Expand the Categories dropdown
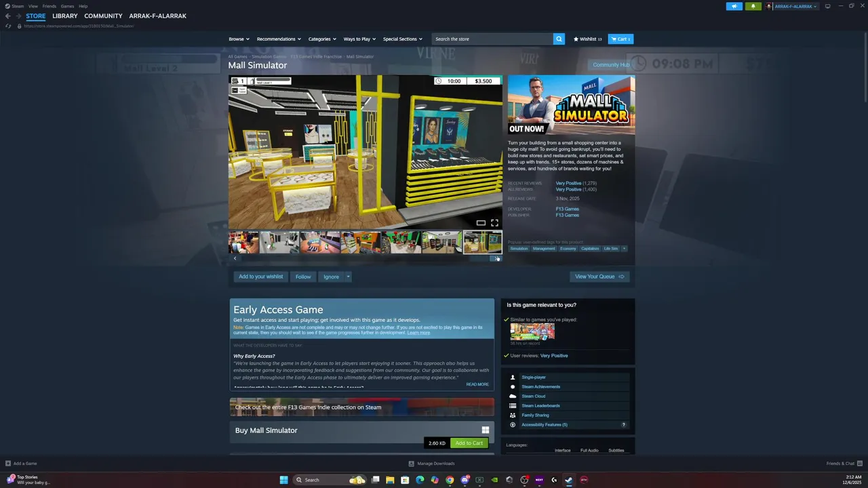868x488 pixels. pyautogui.click(x=322, y=39)
